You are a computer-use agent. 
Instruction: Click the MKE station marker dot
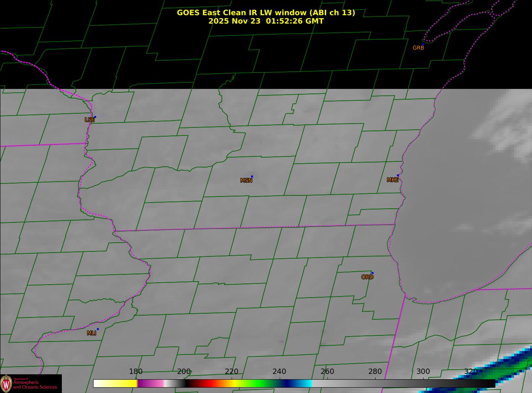[398, 176]
